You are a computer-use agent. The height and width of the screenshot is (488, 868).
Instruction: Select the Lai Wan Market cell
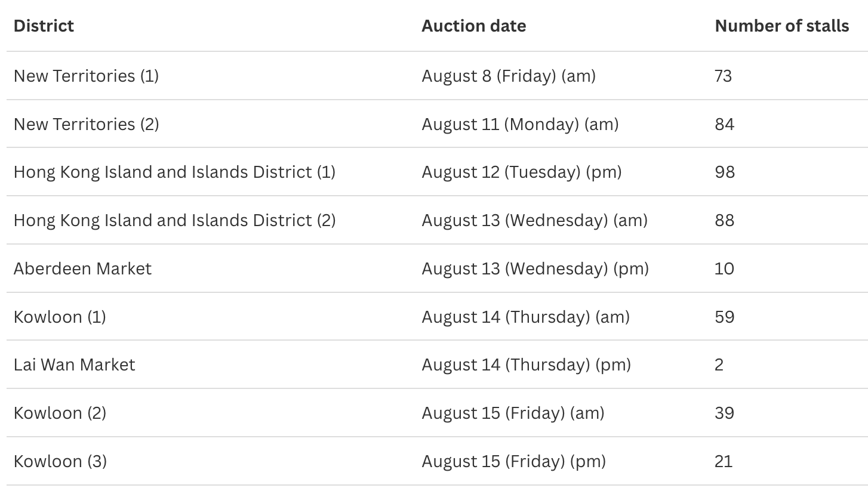75,365
